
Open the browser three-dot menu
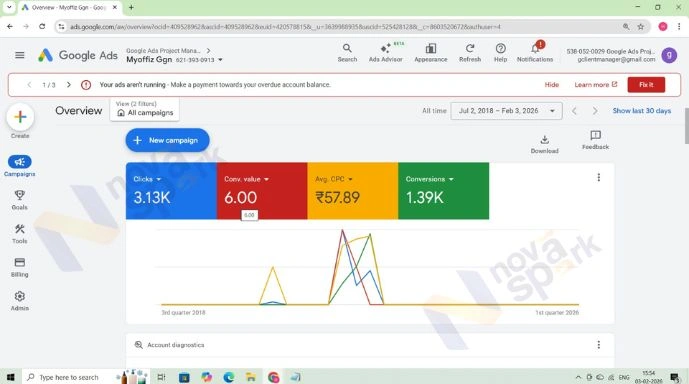(x=679, y=27)
